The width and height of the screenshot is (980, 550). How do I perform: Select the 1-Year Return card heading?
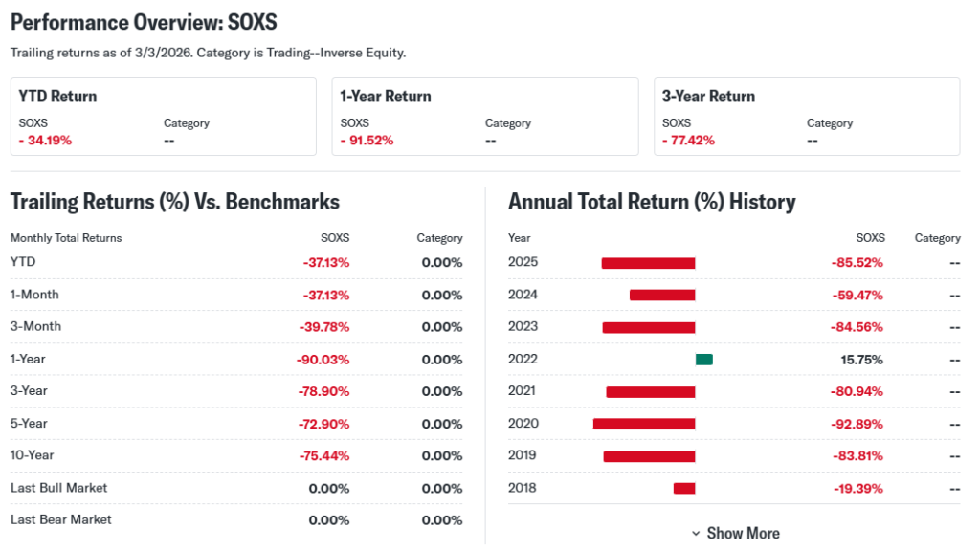coord(386,97)
